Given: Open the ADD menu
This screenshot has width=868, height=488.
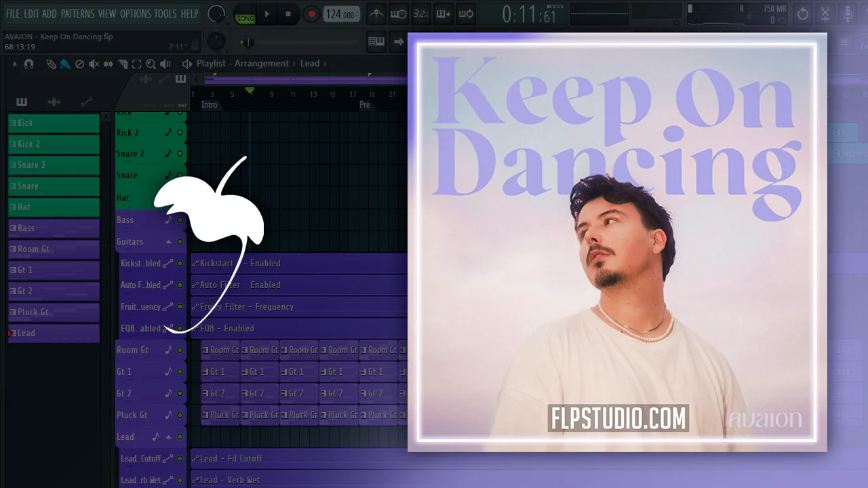Looking at the screenshot, I should click(x=50, y=14).
